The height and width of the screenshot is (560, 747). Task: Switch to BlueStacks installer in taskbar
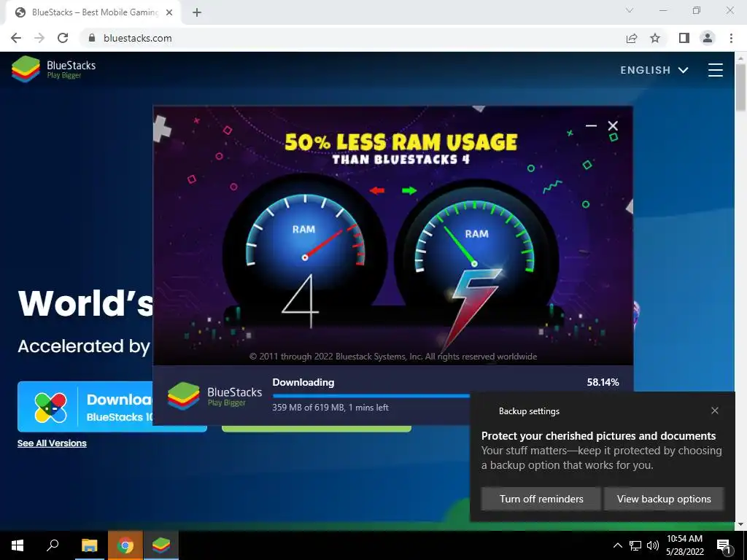161,545
